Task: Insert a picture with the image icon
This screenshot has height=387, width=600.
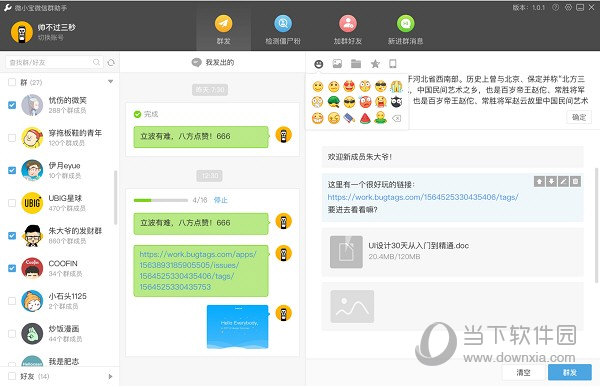Action: click(337, 64)
